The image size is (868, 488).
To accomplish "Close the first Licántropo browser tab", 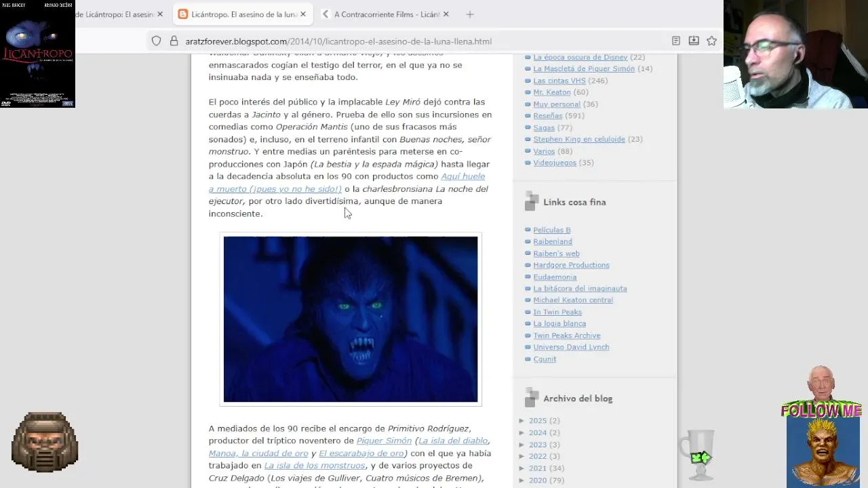I will [159, 14].
